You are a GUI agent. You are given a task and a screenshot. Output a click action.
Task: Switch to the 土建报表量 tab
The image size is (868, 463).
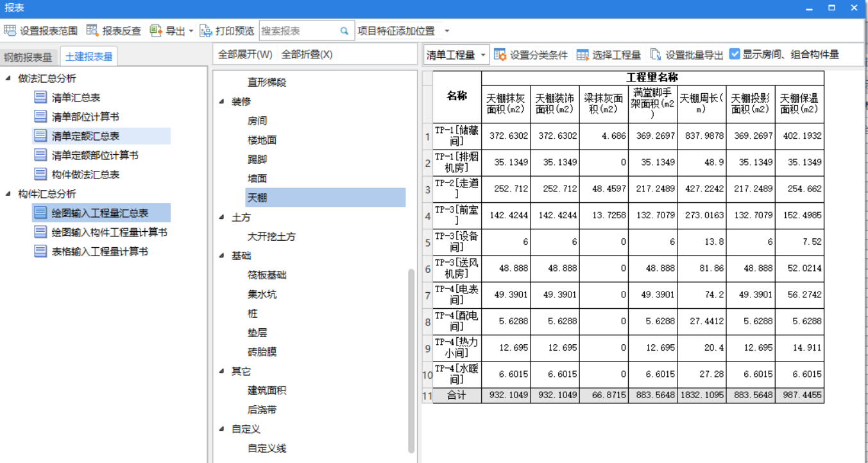coord(89,57)
